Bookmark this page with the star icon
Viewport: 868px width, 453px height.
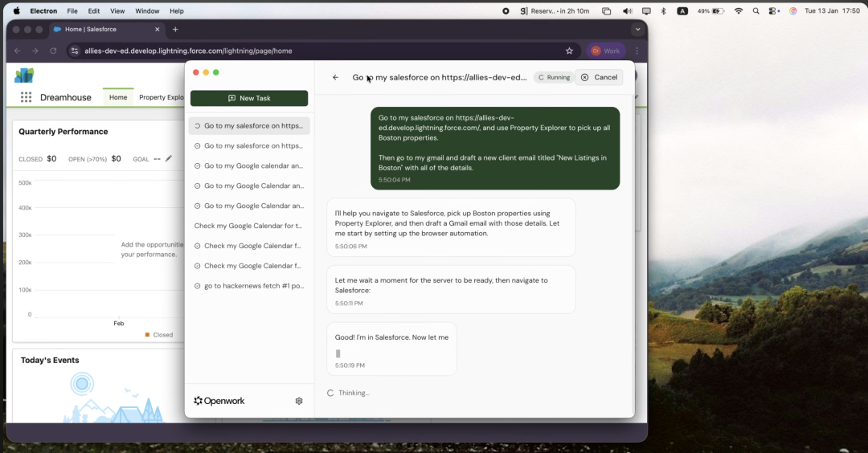click(569, 51)
